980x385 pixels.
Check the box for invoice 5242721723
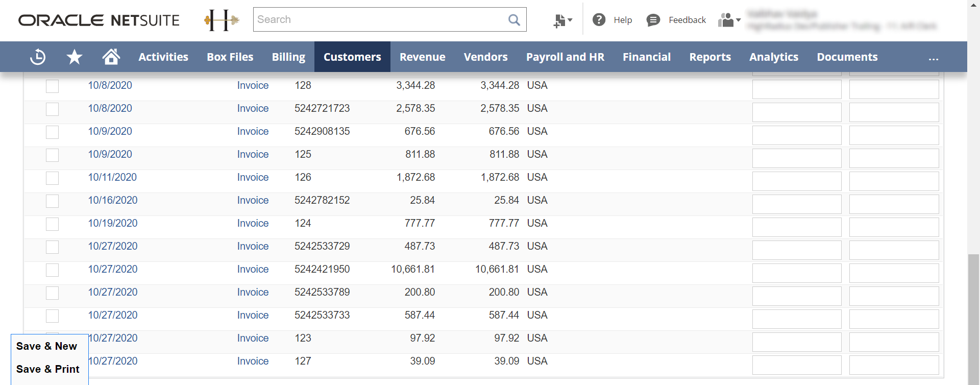tap(52, 109)
